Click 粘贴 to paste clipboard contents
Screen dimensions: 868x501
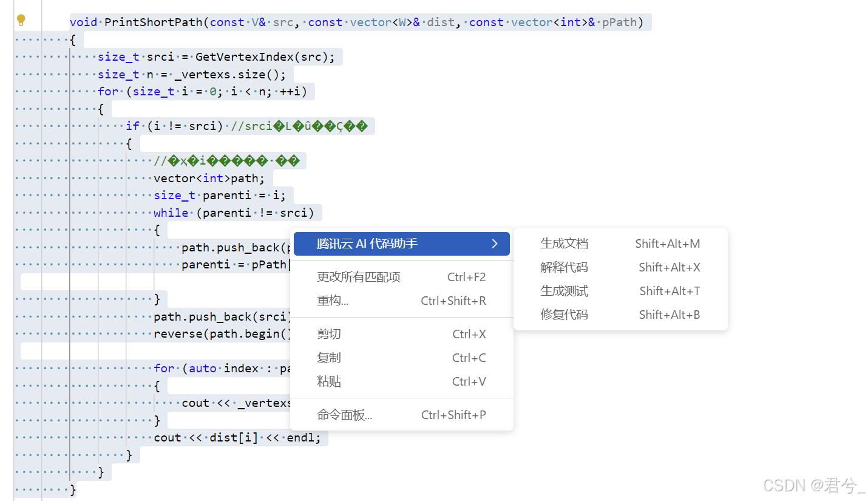[x=329, y=381]
